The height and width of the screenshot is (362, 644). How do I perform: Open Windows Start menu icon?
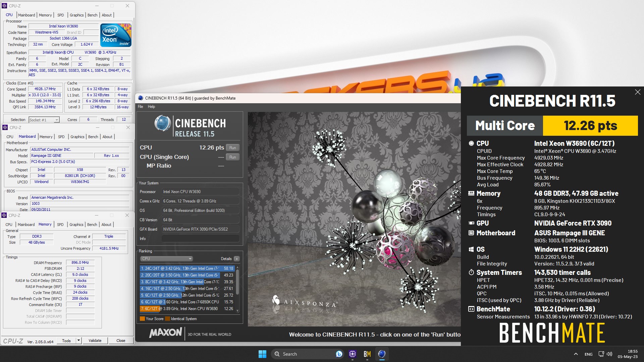pyautogui.click(x=262, y=354)
